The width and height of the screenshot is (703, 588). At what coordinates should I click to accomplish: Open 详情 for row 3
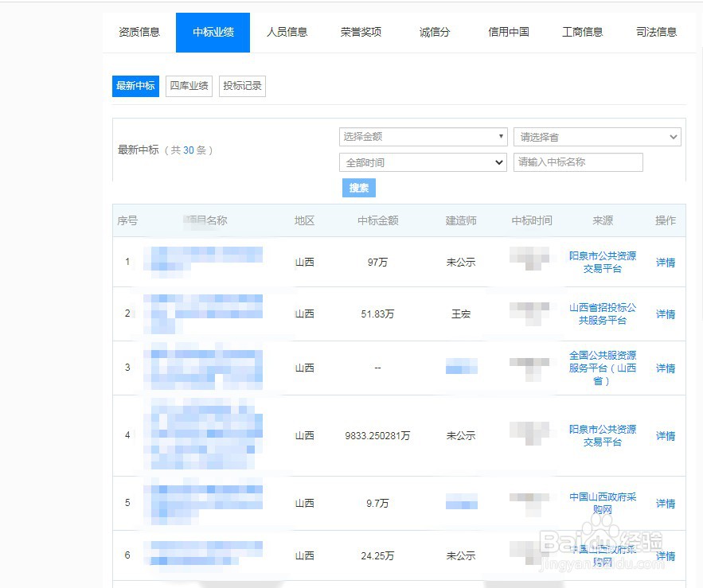click(x=666, y=368)
